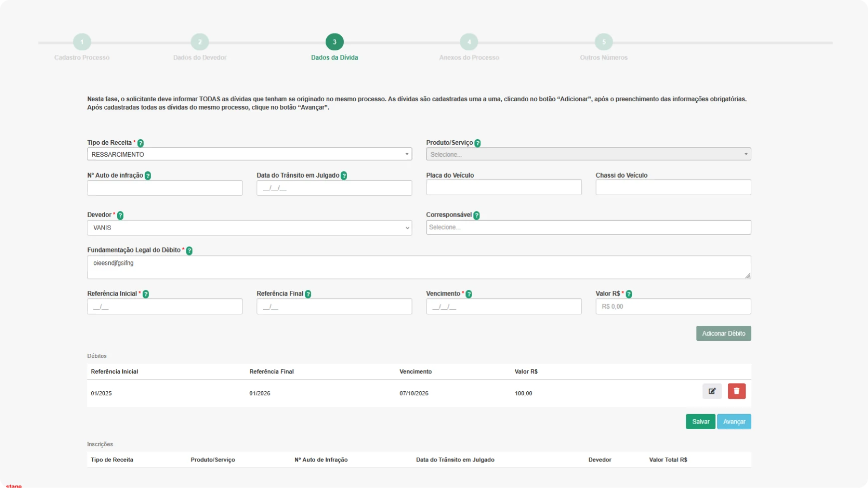This screenshot has height=488, width=868.
Task: Click help icon beside Fundamentação Legal do Débito
Action: coord(189,250)
